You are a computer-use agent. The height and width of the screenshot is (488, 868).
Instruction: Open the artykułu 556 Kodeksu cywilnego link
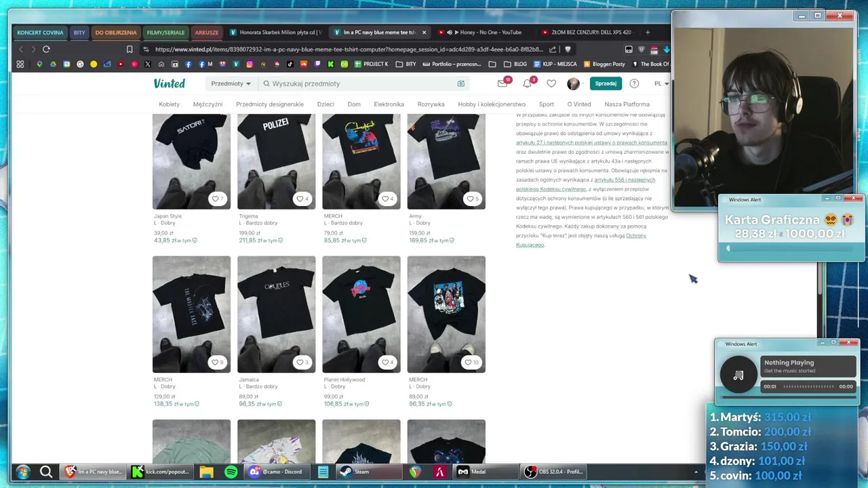586,184
